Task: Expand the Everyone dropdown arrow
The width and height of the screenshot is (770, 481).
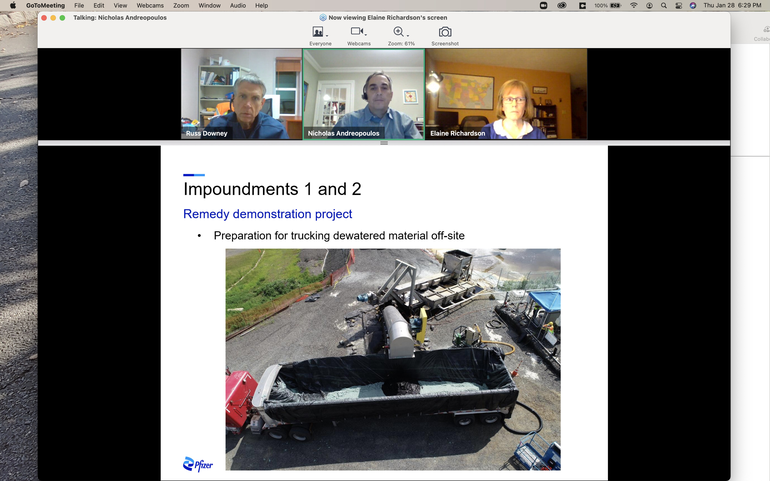Action: [x=327, y=35]
